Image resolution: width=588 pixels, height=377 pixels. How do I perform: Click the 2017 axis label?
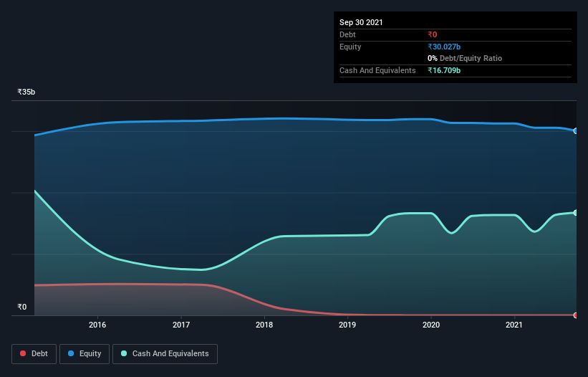click(181, 325)
